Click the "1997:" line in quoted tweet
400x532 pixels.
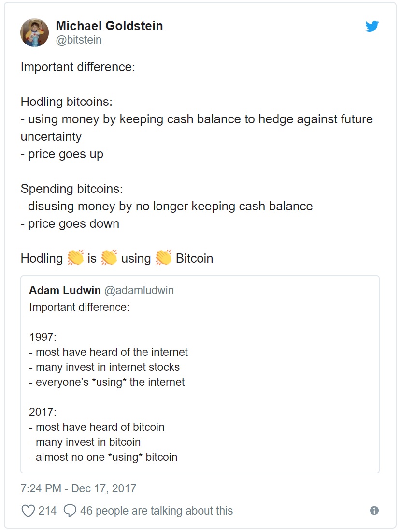click(x=43, y=337)
